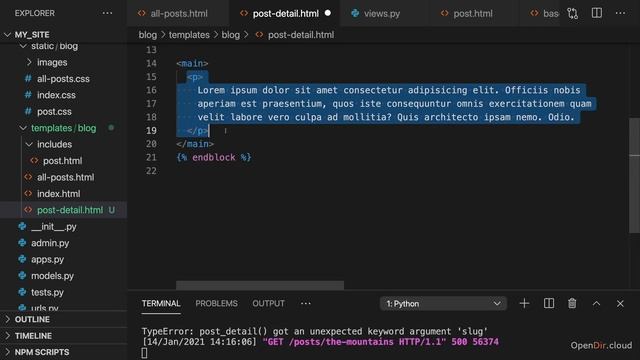The image size is (640, 360).
Task: Click templates breadcrumb segment
Action: [189, 35]
